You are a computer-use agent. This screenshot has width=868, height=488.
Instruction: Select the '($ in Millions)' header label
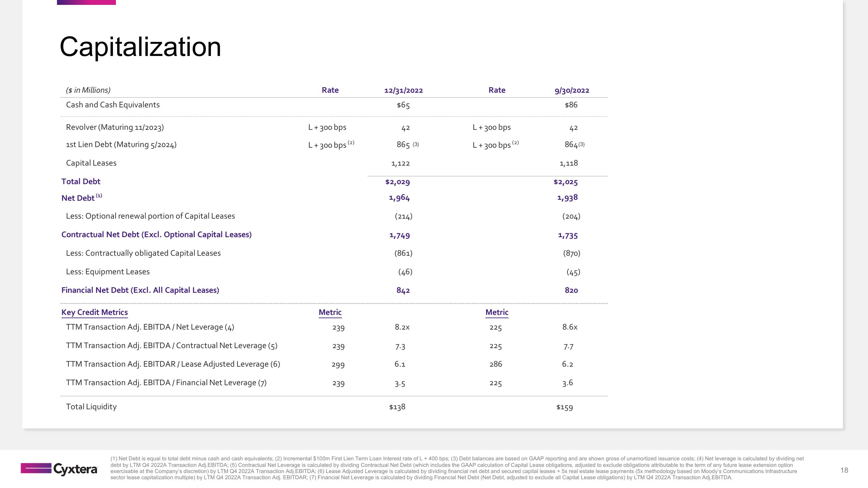[x=88, y=90]
